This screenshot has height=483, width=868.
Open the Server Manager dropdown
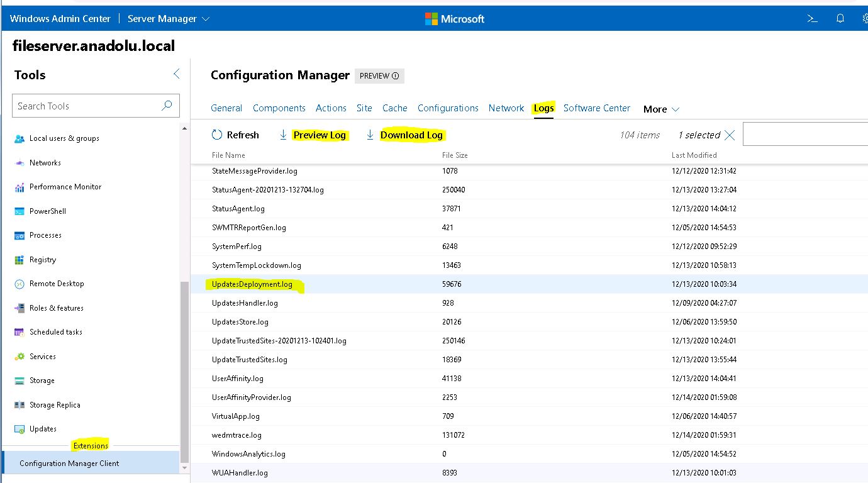pos(168,19)
